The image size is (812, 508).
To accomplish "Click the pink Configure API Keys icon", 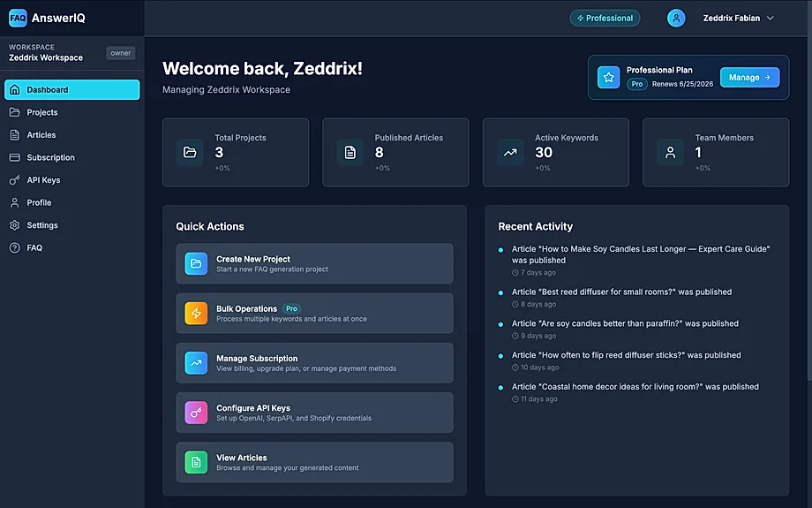I will tap(196, 413).
